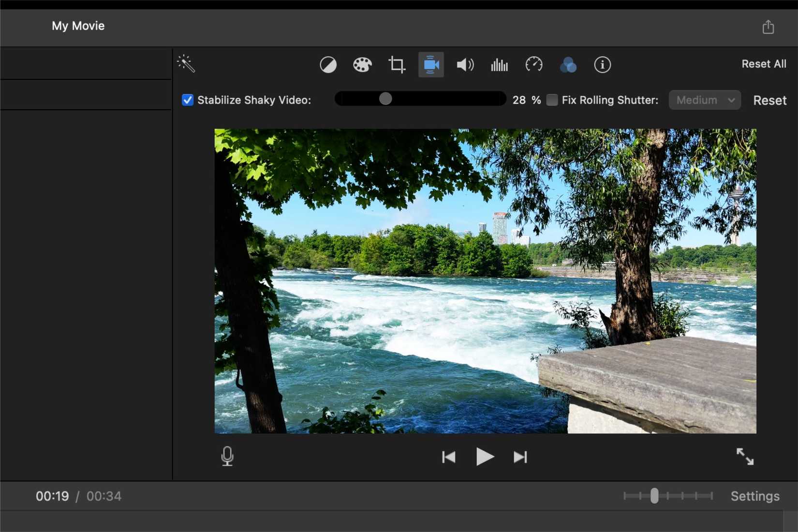Open the Volume controls
The height and width of the screenshot is (532, 798).
coord(465,64)
